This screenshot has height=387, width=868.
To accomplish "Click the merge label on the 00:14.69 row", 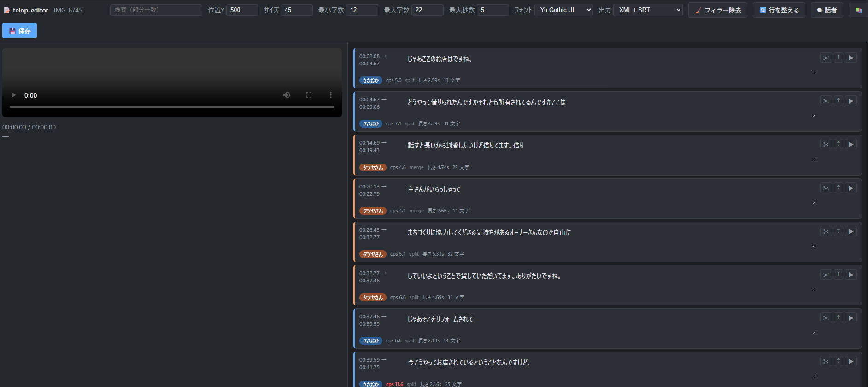I will click(416, 167).
